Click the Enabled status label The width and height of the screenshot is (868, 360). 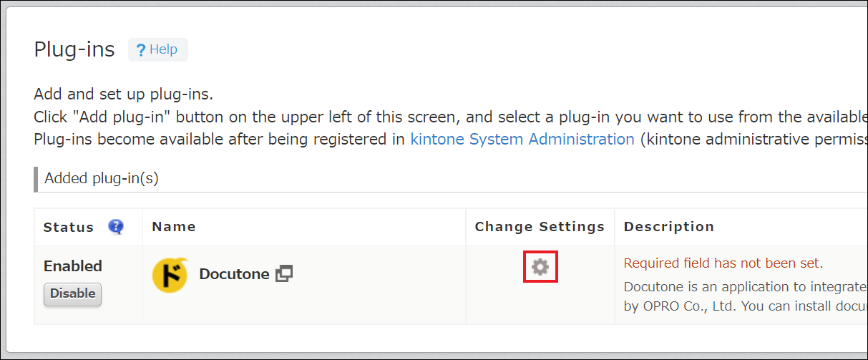coord(73,266)
